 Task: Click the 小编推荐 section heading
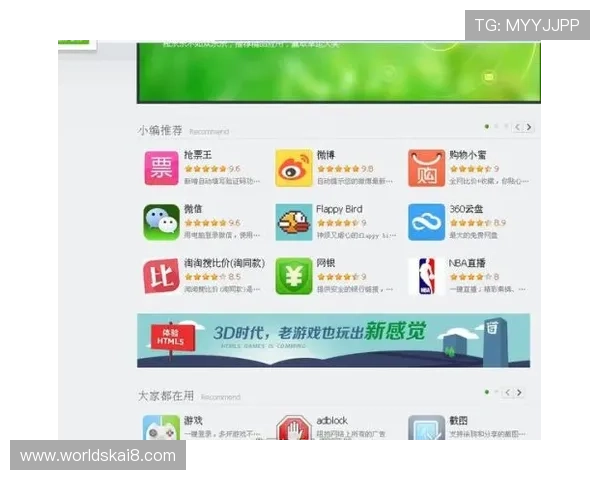(x=160, y=131)
